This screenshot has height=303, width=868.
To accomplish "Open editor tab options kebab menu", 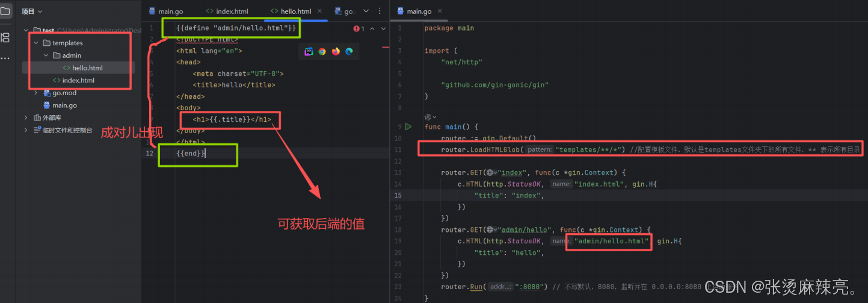I will pyautogui.click(x=380, y=11).
